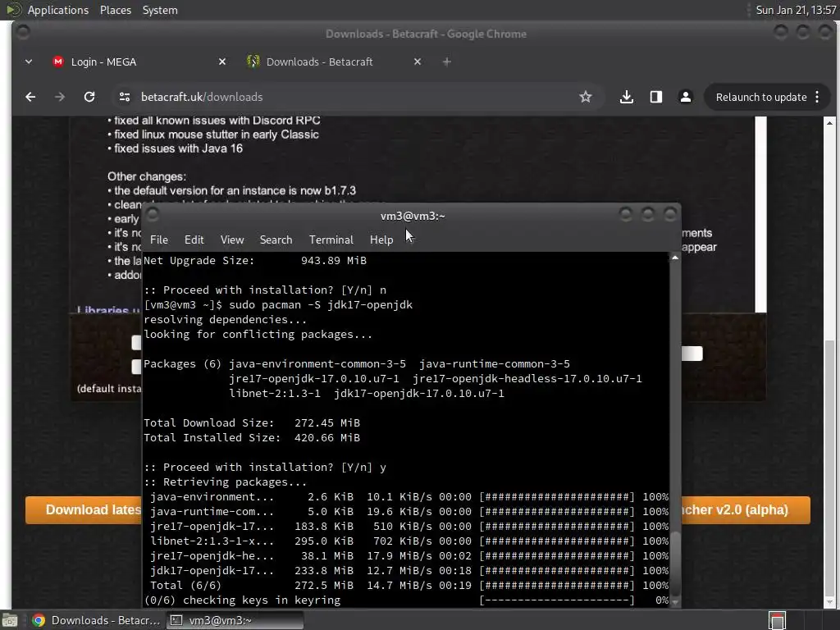The height and width of the screenshot is (630, 840).
Task: Open the Terminal menu in terminal window
Action: point(331,240)
